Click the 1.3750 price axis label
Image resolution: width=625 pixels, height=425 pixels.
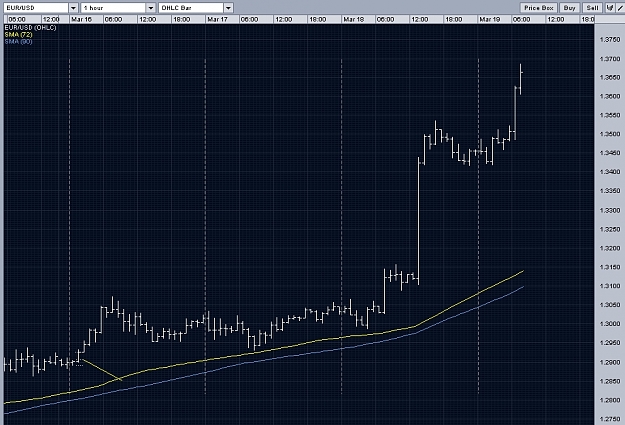click(610, 39)
